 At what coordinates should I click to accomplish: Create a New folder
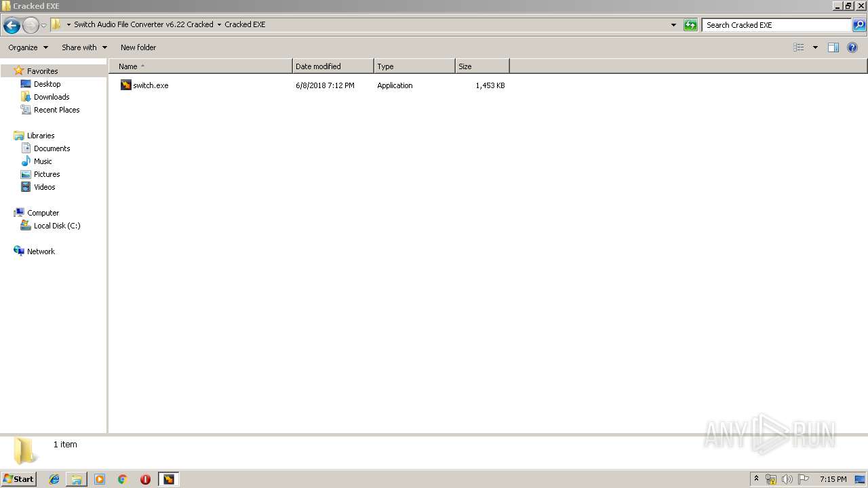click(x=138, y=47)
